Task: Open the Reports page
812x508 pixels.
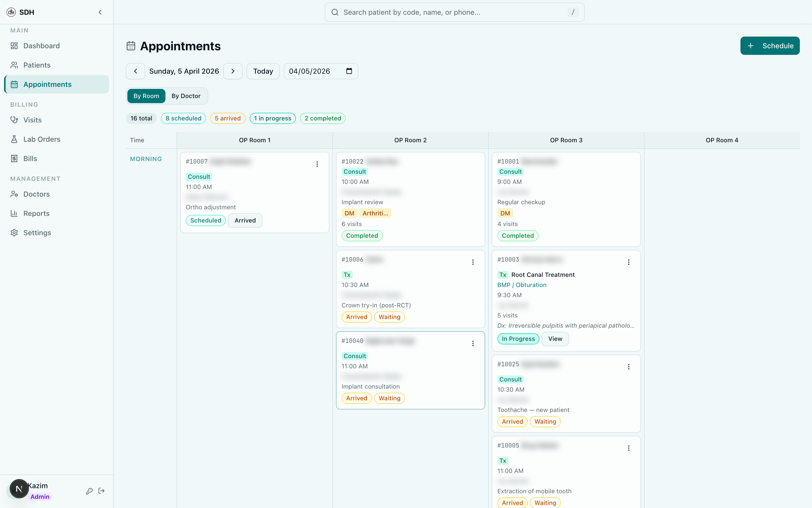Action: coord(56,213)
